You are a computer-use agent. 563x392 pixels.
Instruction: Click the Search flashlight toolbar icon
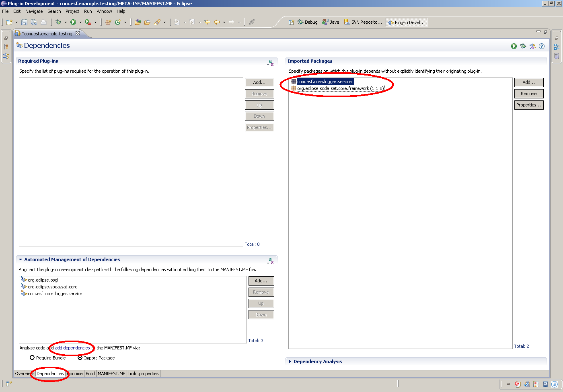(x=157, y=22)
